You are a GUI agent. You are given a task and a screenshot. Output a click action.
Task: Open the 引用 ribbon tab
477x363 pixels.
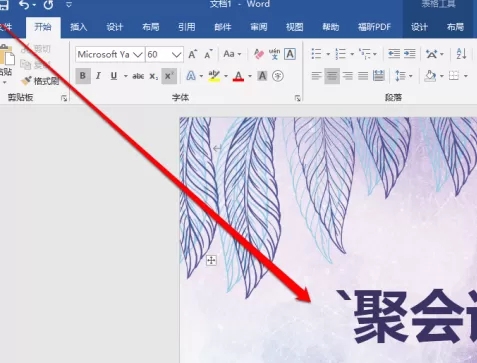pyautogui.click(x=187, y=27)
